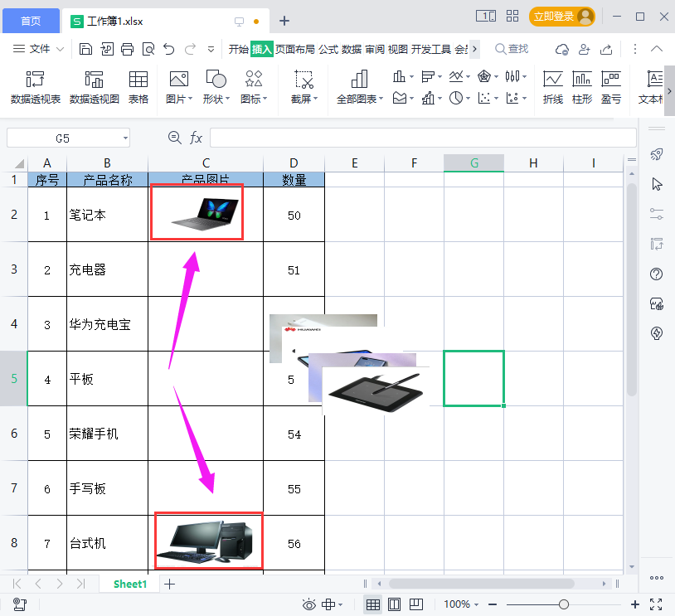The height and width of the screenshot is (616, 675).
Task: Click the fullscreen icon in status bar
Action: [x=656, y=604]
